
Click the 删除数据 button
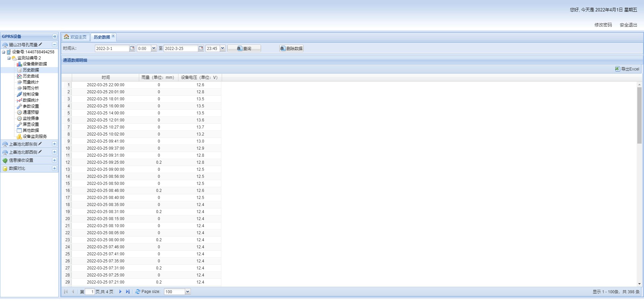291,49
